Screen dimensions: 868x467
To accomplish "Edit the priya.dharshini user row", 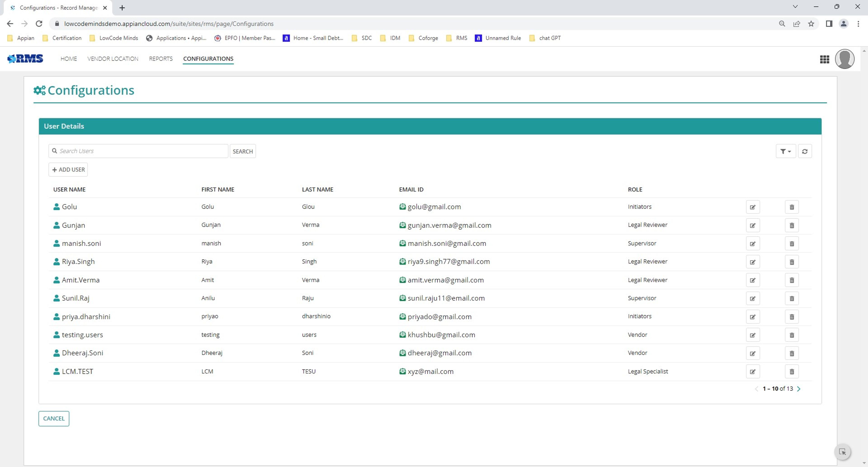I will tap(753, 317).
